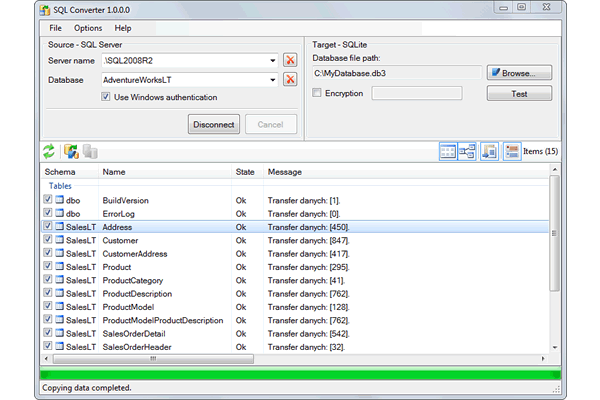Open the Database dropdown list
This screenshot has width=600, height=400.
(x=272, y=80)
